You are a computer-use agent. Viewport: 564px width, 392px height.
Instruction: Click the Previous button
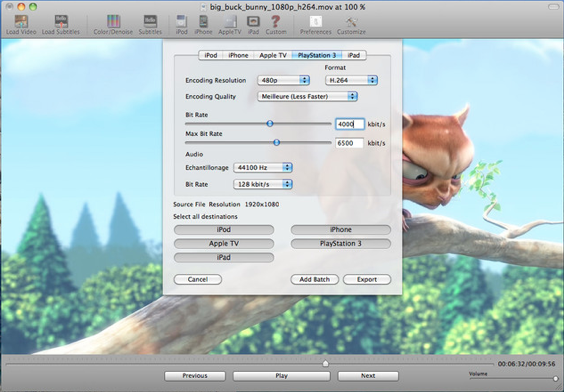tap(195, 376)
